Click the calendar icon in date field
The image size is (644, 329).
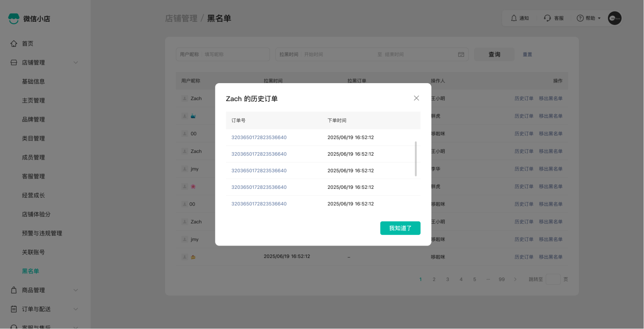point(461,55)
